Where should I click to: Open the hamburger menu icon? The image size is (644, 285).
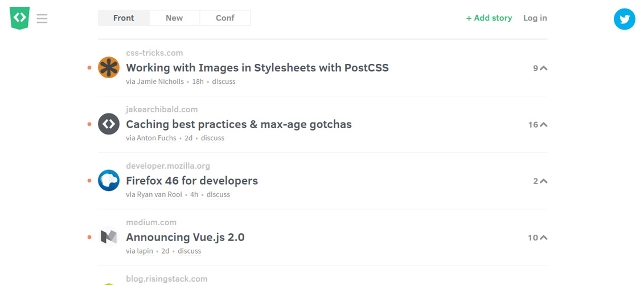(x=42, y=18)
